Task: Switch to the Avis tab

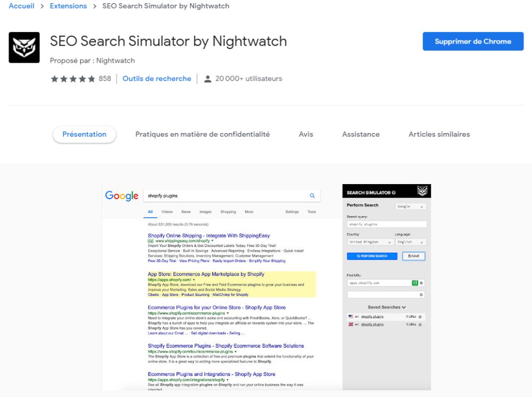Action: click(x=306, y=134)
